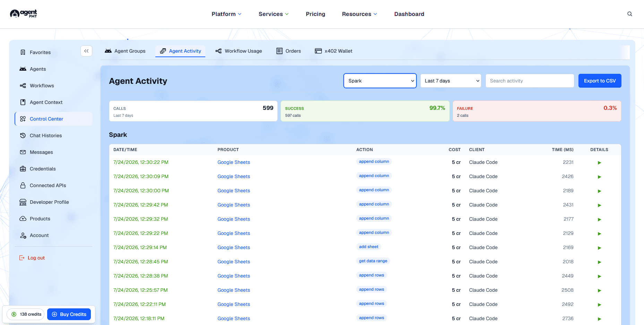Click the Favorites bookmark icon

pyautogui.click(x=23, y=52)
